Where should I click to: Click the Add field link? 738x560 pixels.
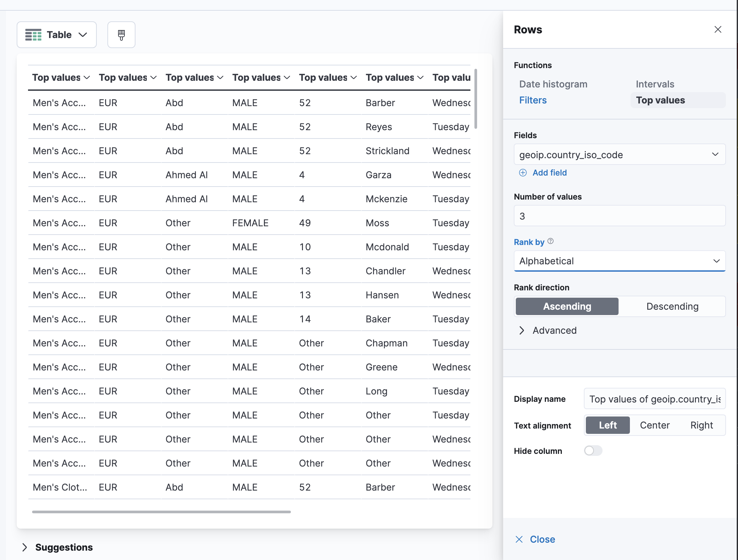click(549, 173)
